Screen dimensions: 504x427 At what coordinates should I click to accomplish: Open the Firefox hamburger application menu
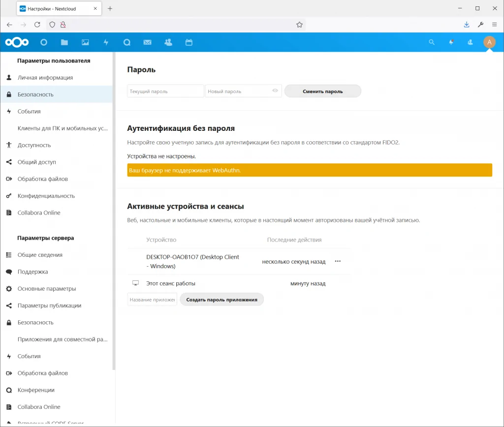pyautogui.click(x=494, y=25)
